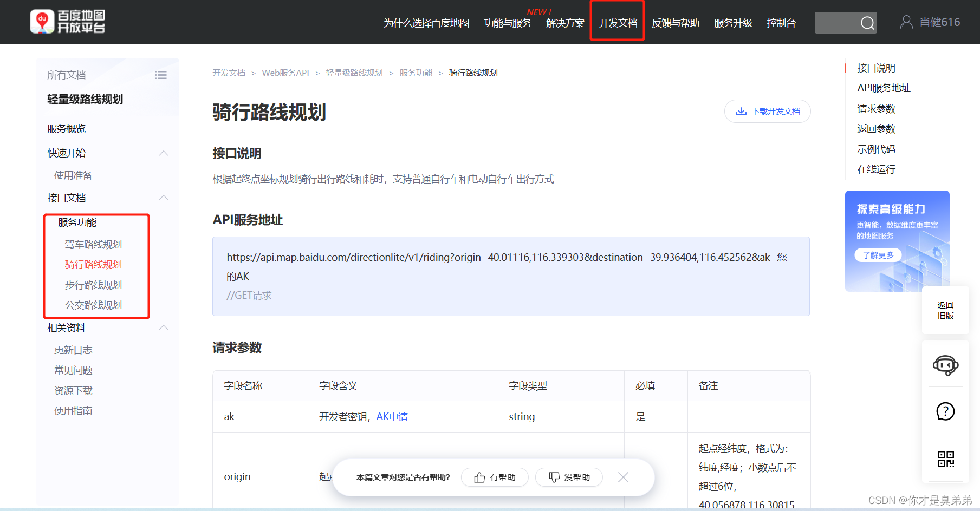Jump to 在线运行 in the page outline
The height and width of the screenshot is (511, 980).
coord(876,169)
